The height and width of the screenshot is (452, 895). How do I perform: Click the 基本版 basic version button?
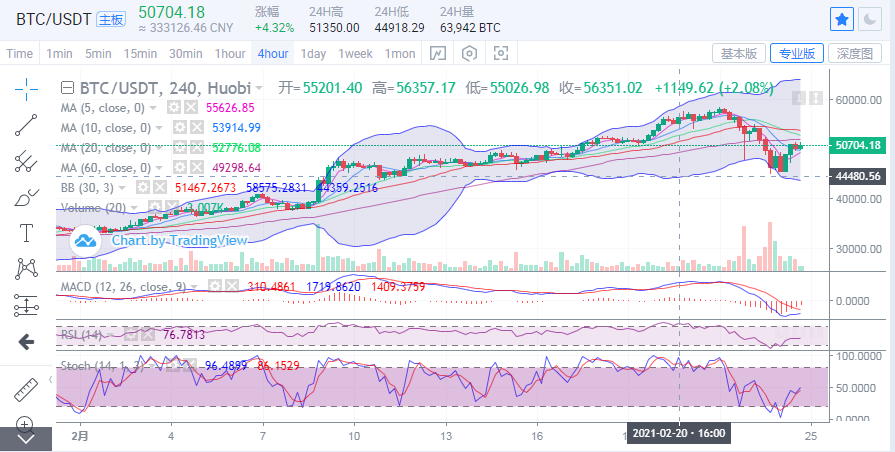coord(739,54)
